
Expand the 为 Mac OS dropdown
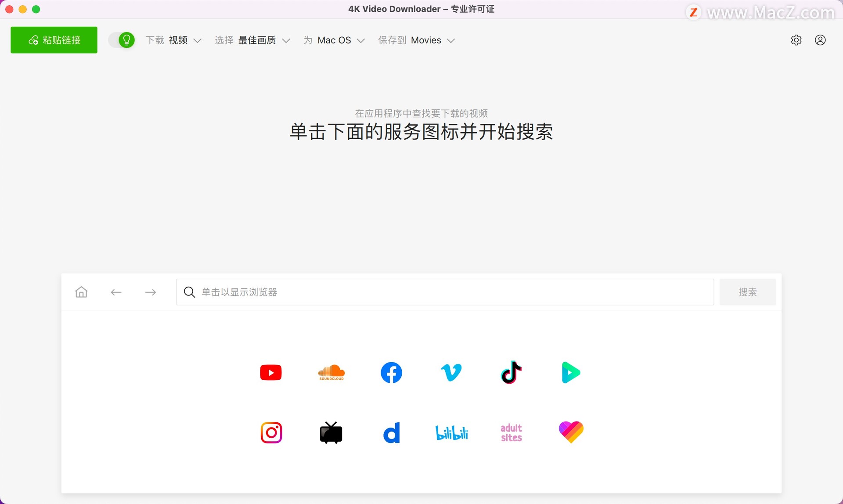(334, 40)
